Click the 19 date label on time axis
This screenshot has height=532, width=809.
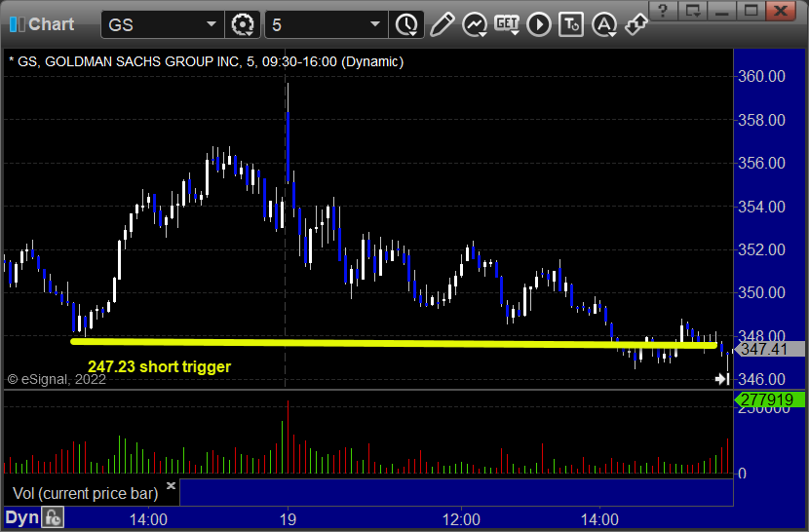(x=288, y=519)
